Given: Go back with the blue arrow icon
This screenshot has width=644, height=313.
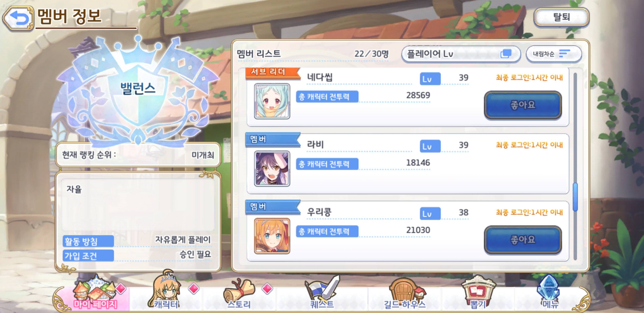Looking at the screenshot, I should pos(18,18).
